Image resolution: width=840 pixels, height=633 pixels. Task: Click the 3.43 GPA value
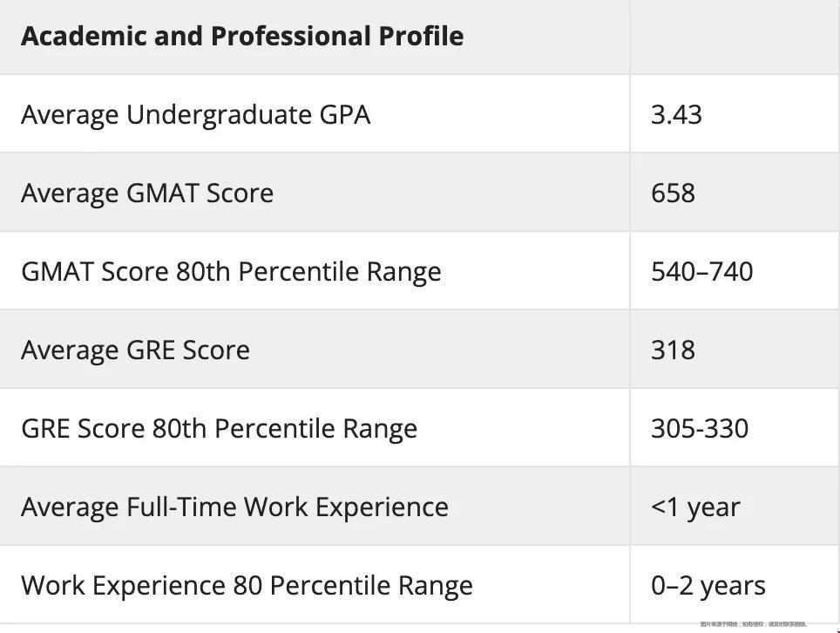point(676,115)
